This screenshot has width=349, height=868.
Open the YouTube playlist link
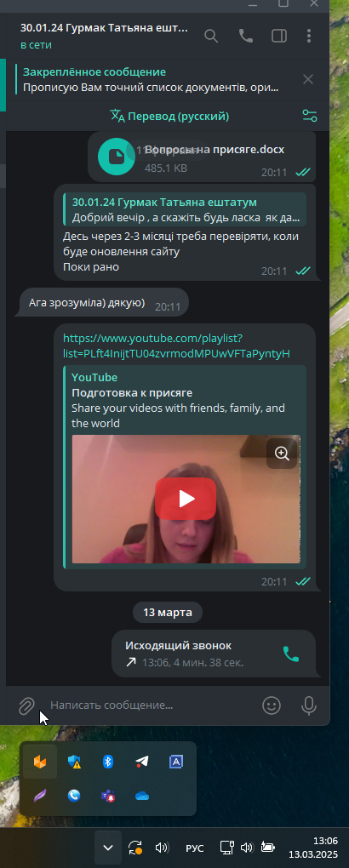(176, 346)
